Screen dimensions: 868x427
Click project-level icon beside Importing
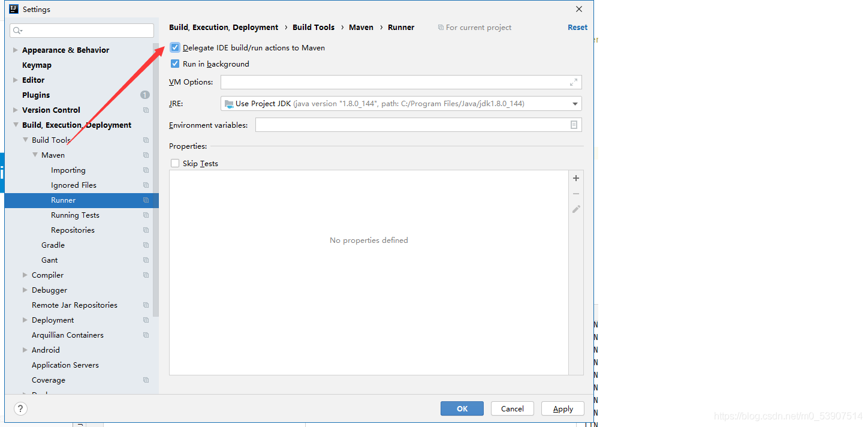click(146, 170)
